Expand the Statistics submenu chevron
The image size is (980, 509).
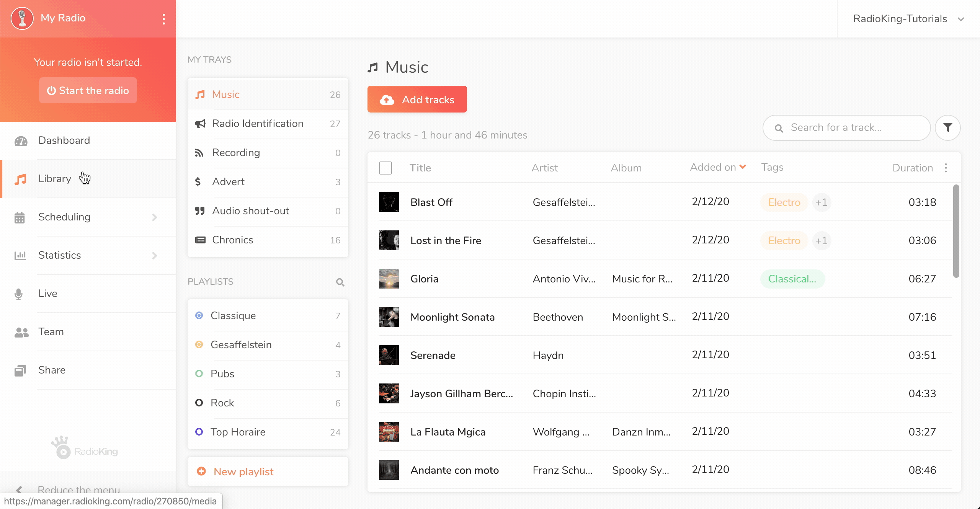click(x=154, y=256)
